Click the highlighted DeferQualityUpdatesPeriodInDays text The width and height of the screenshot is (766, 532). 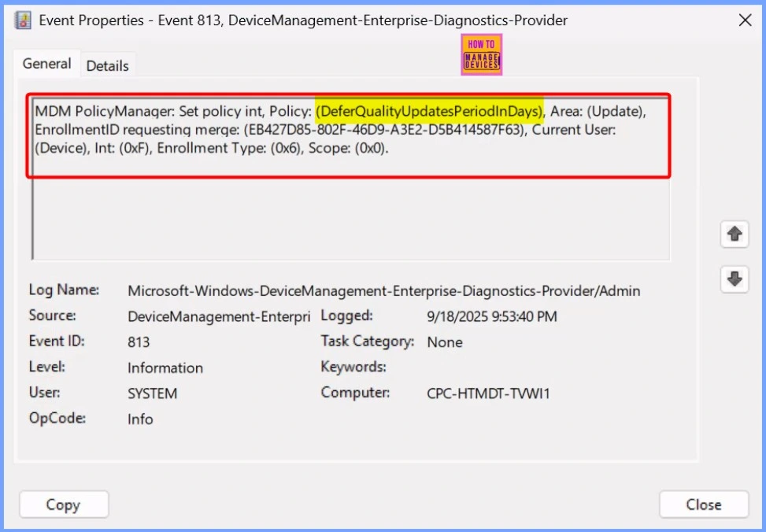pyautogui.click(x=429, y=110)
